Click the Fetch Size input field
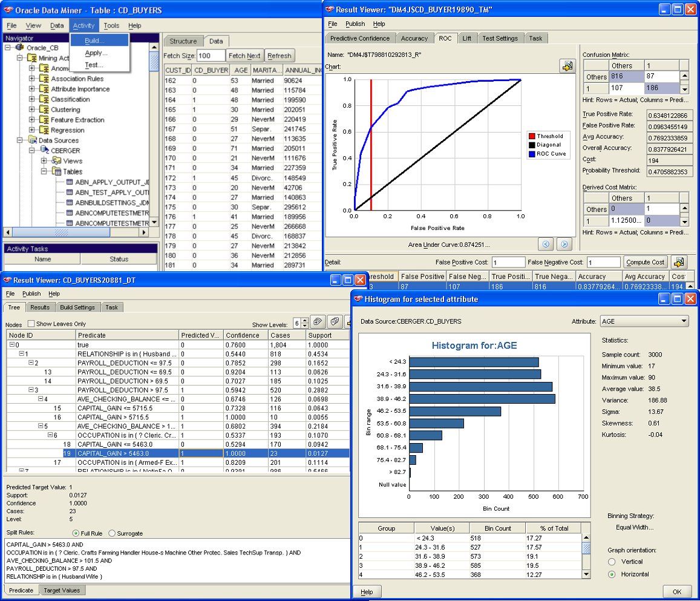 (211, 56)
